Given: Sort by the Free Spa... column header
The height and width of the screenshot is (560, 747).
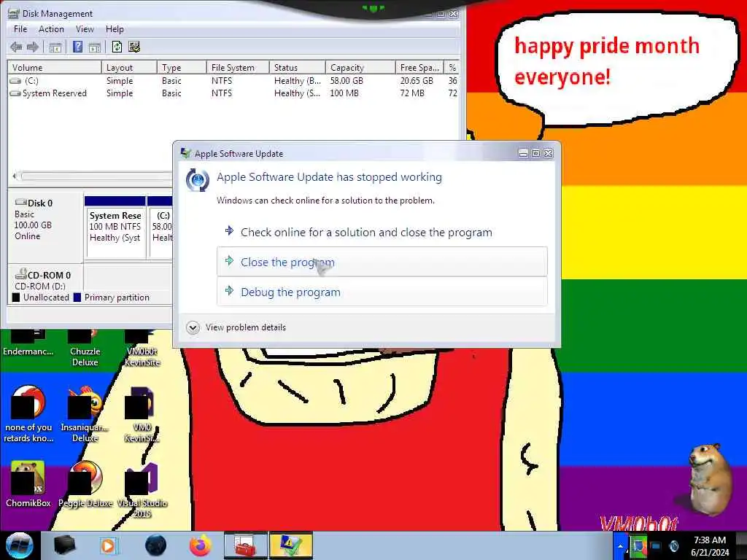Looking at the screenshot, I should click(x=419, y=68).
